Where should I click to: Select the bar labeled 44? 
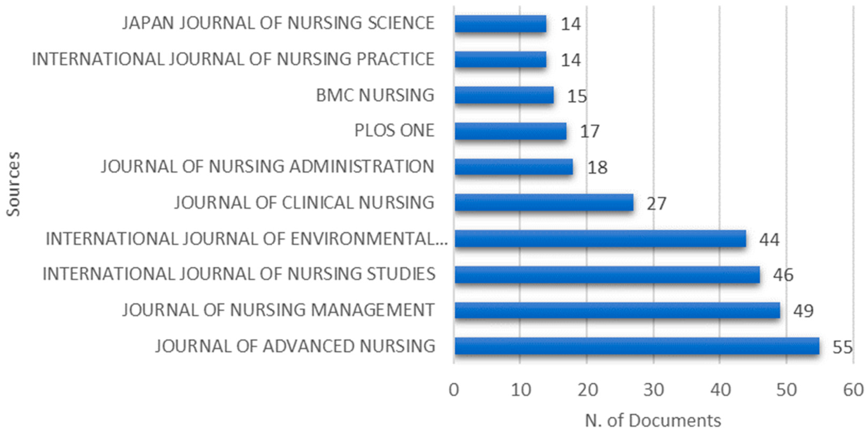[x=600, y=239]
